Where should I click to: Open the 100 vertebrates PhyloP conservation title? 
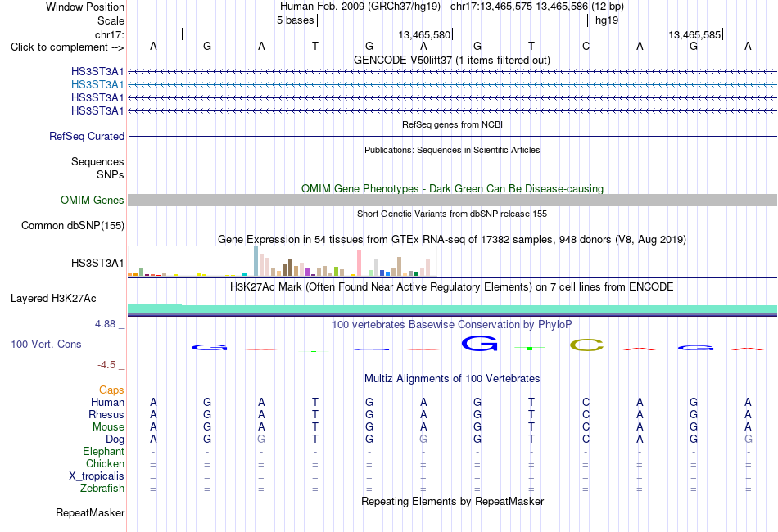click(x=451, y=325)
